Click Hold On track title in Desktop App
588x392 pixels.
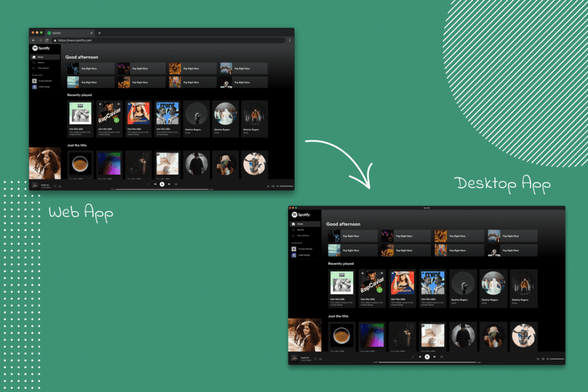coord(305,358)
